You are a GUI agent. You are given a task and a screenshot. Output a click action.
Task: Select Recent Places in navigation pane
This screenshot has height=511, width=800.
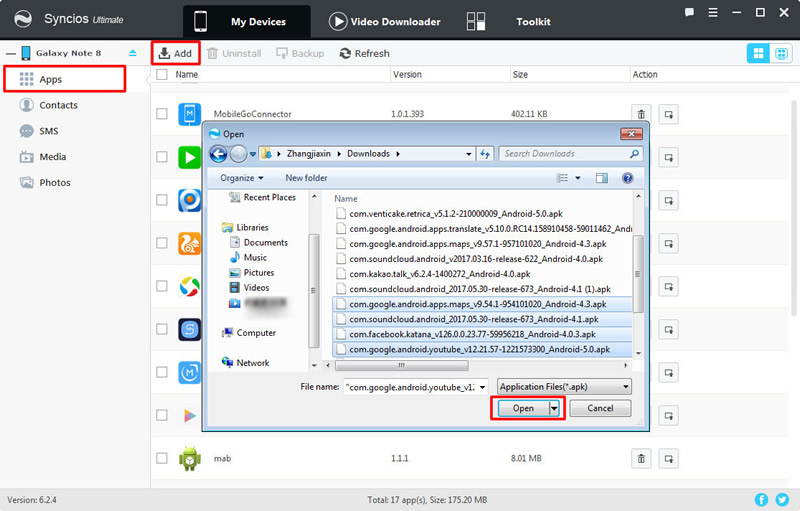click(263, 197)
